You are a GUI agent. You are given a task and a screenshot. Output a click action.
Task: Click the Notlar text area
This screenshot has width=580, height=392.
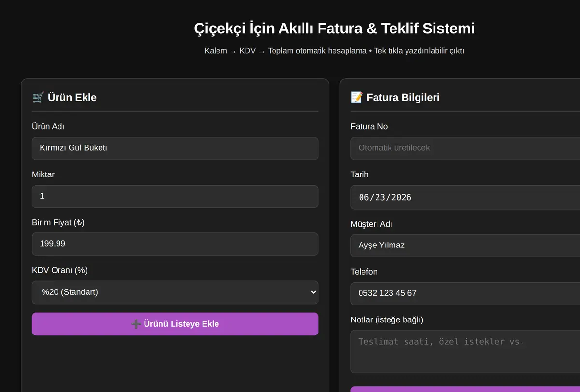pos(465,351)
